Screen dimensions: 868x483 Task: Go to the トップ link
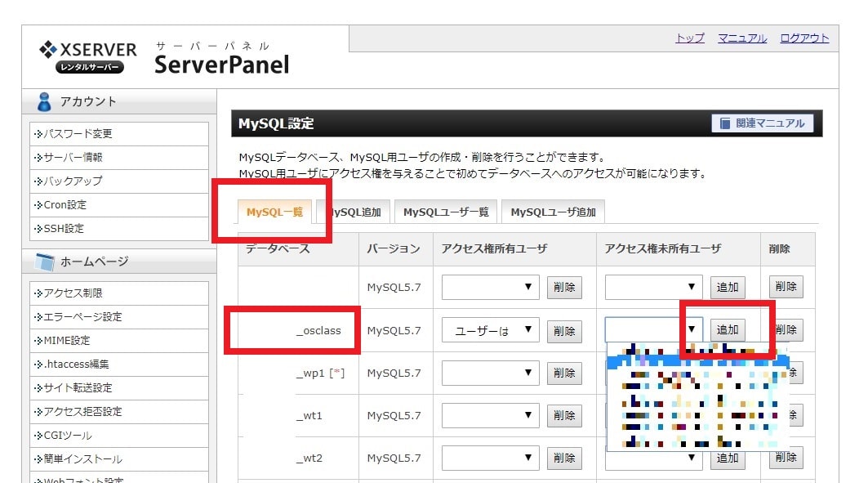tap(689, 38)
